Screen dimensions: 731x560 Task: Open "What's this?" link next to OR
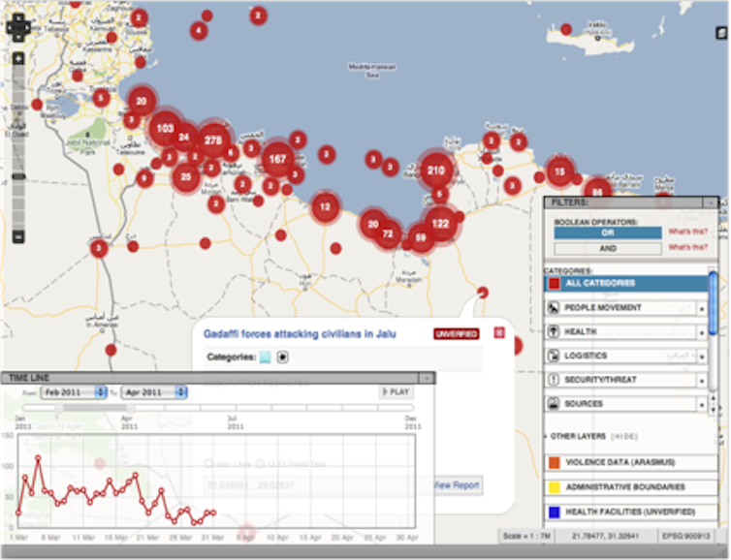pyautogui.click(x=688, y=232)
